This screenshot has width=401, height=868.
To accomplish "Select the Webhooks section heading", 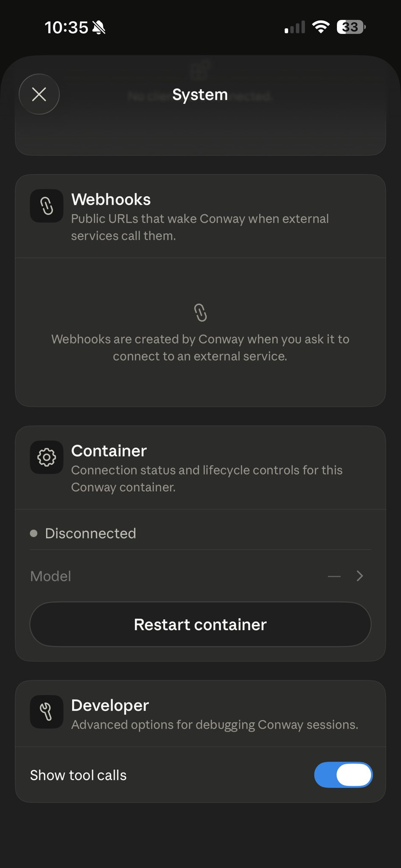I will pos(111,199).
